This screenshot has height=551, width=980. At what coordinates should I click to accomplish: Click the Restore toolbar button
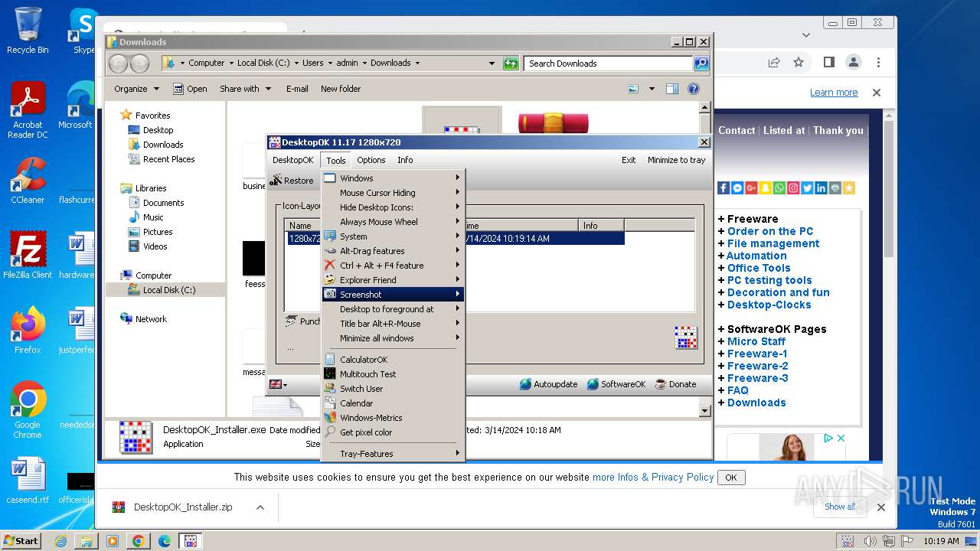292,181
